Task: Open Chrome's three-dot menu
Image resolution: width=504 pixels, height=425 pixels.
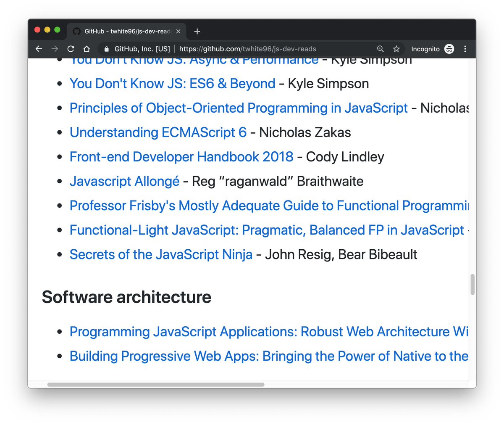Action: [465, 49]
